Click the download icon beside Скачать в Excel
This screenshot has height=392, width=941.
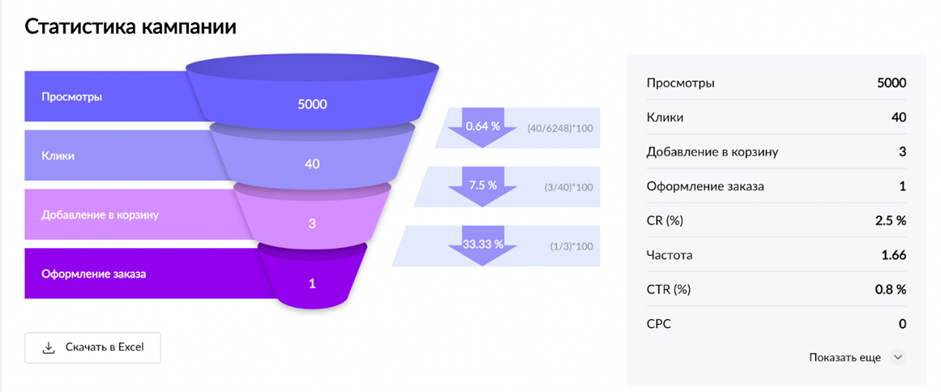[x=49, y=348]
